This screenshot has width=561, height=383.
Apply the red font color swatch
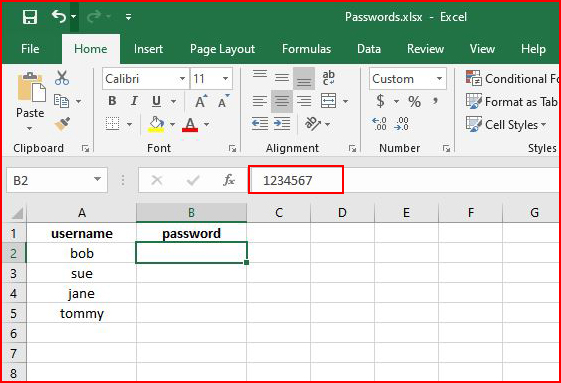point(190,125)
